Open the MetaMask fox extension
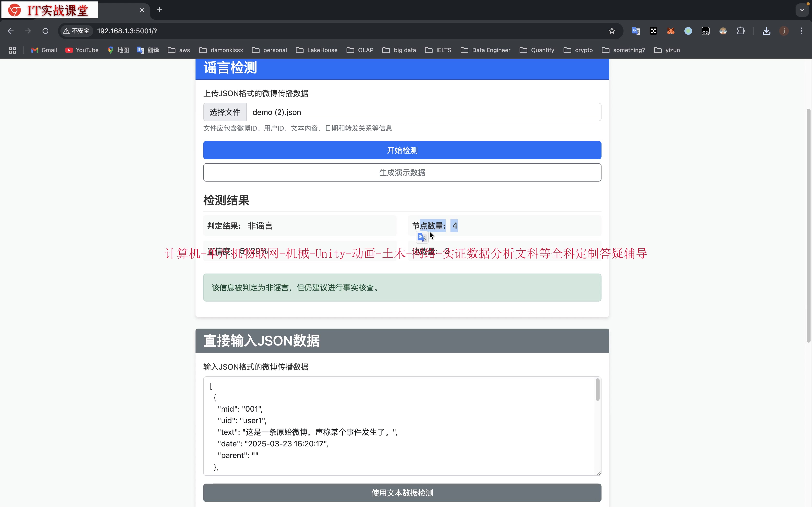 (x=671, y=31)
